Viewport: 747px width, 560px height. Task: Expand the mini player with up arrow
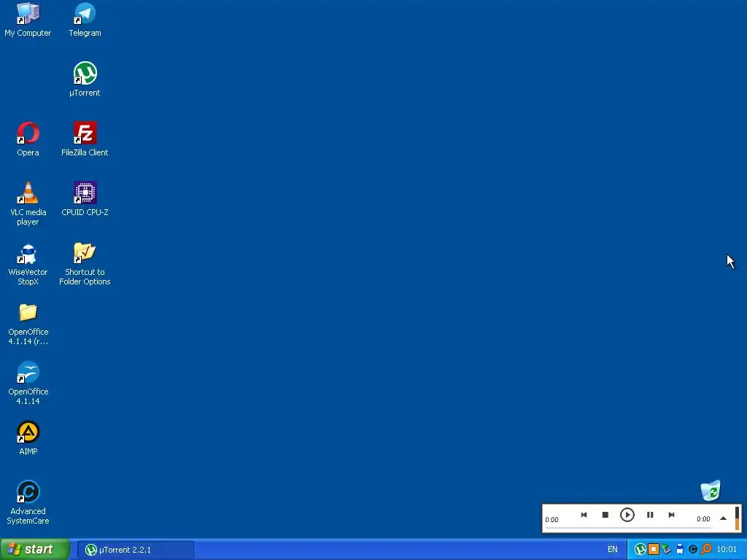(723, 518)
